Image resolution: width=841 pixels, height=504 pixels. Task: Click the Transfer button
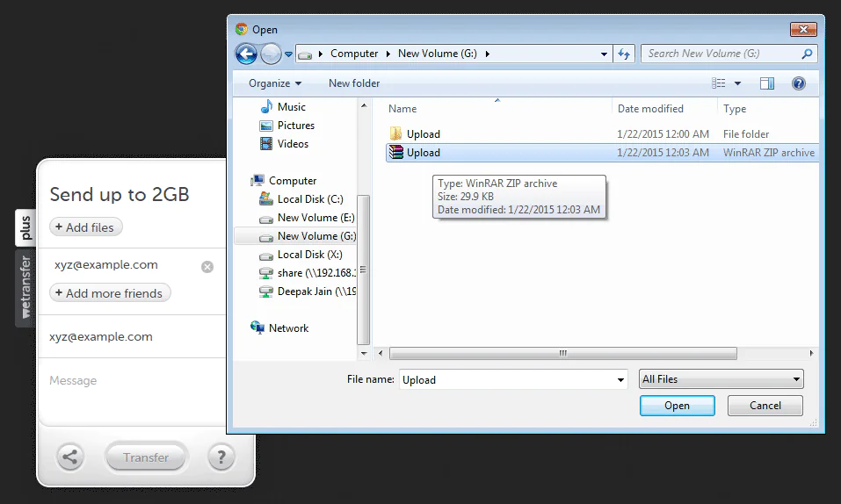(146, 457)
